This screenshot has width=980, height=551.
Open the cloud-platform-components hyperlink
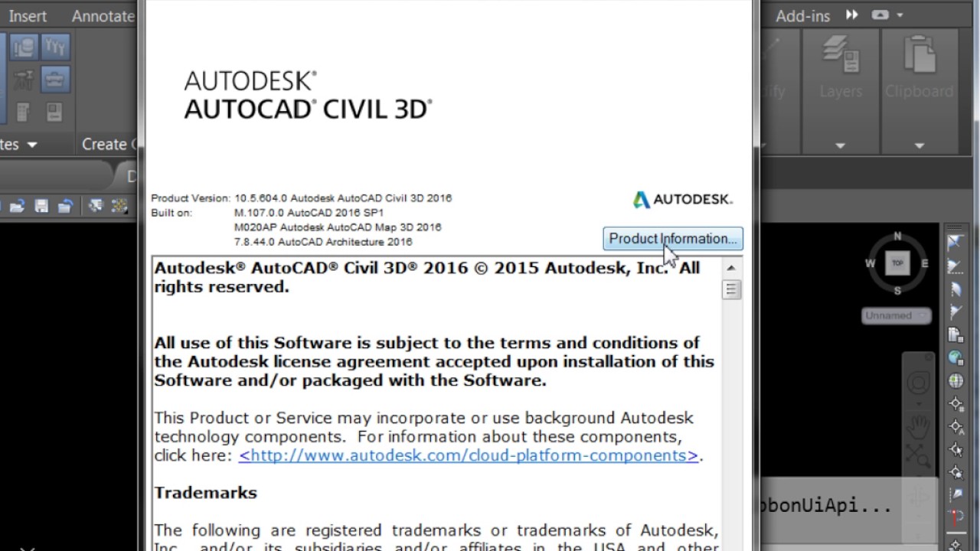pyautogui.click(x=469, y=455)
